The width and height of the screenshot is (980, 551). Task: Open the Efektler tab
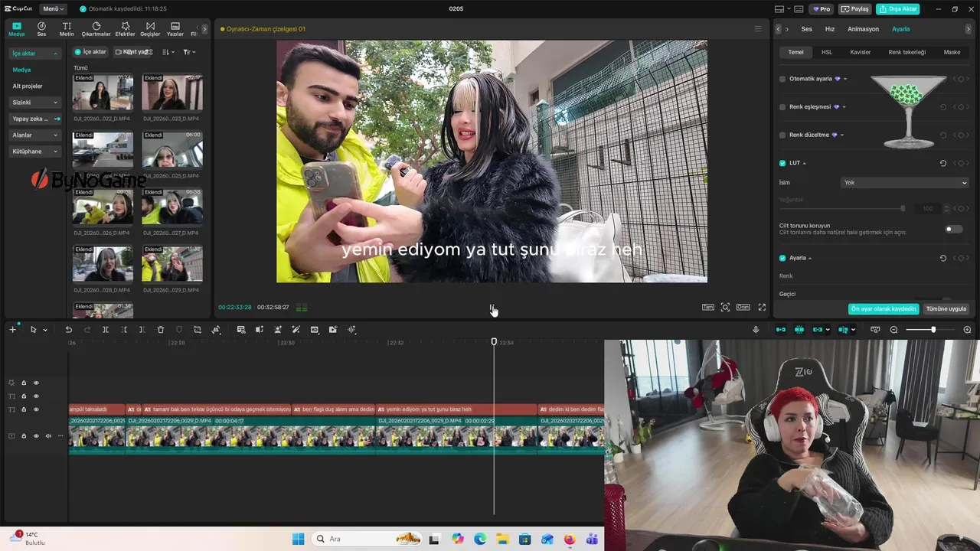(125, 29)
